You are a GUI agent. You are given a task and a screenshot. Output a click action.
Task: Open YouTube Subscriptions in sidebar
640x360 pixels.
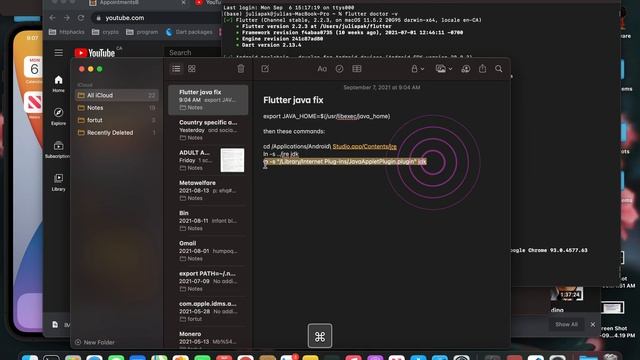coord(58,149)
